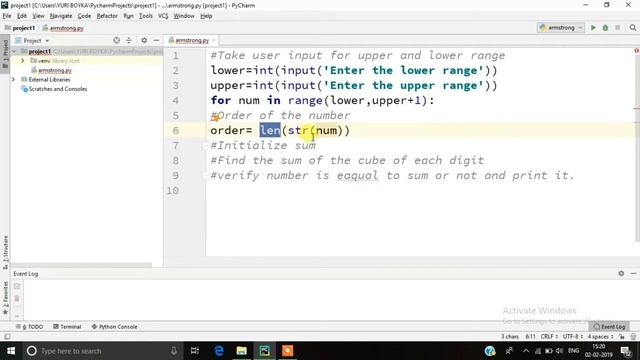Collapse all in the Project panel
Image resolution: width=640 pixels, height=360 pixels.
129,40
